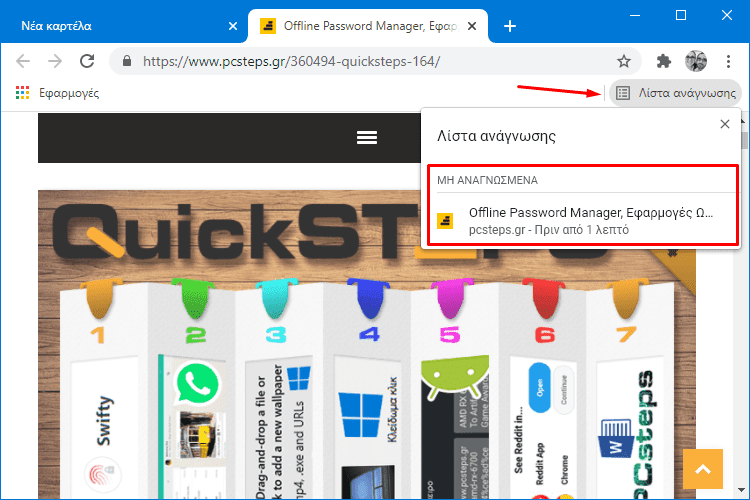Open the Chrome profile avatar
Screen dimensions: 750x500
coord(696,61)
